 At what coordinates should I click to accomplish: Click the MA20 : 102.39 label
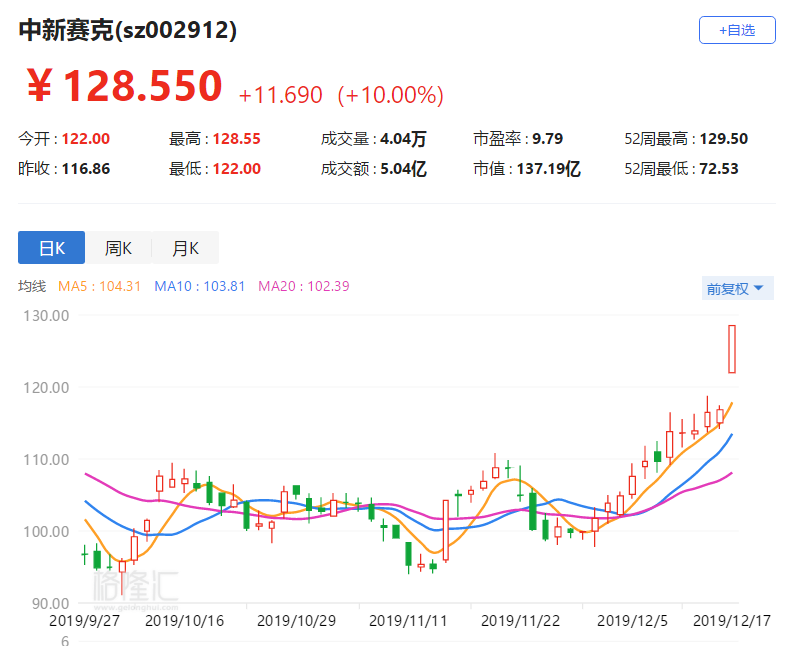tap(303, 286)
